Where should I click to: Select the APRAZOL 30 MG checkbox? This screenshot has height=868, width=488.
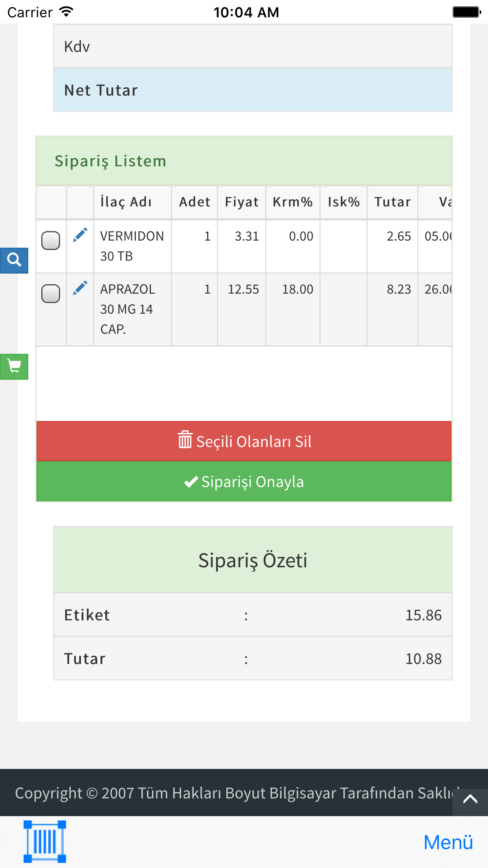[x=51, y=293]
